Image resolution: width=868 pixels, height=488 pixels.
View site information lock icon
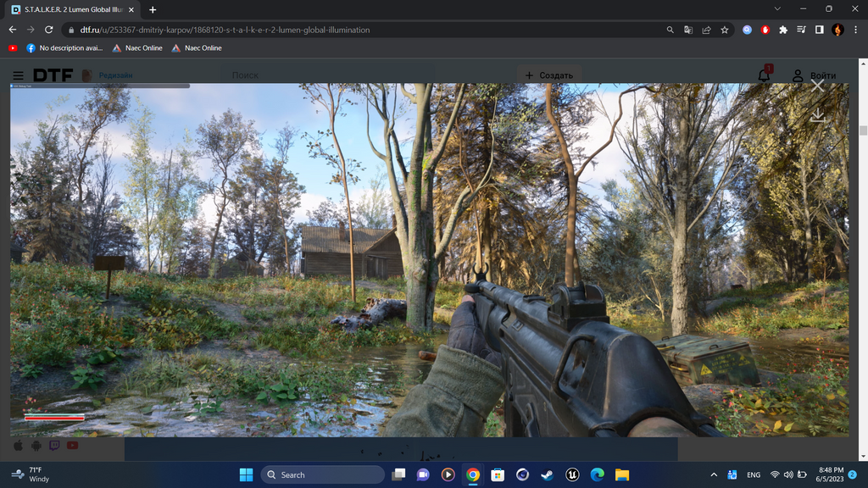point(71,30)
